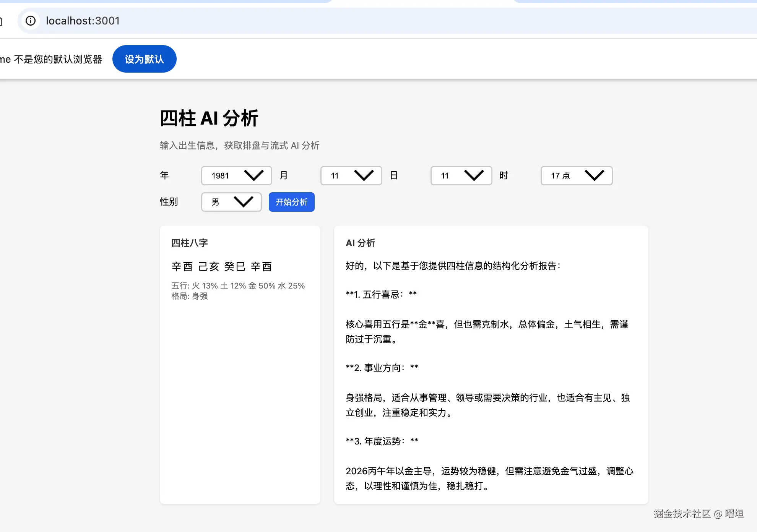Select the localhost:3001 URL in address bar

[83, 21]
